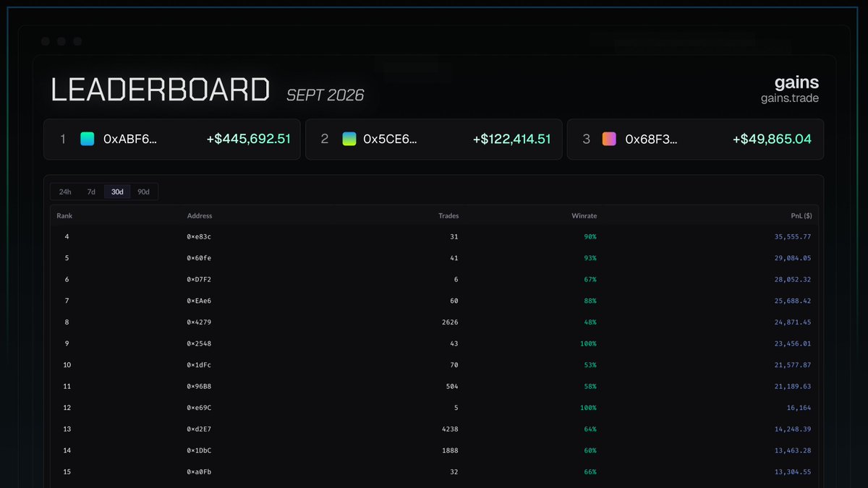Open the rank 1 card for 0xABF6
This screenshot has height=488, width=868.
(172, 139)
